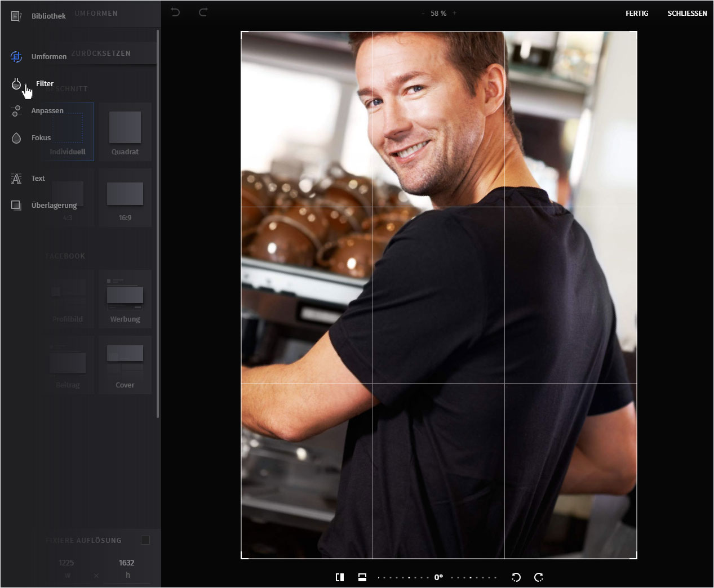Viewport: 714px width, 588px height.
Task: Redo the last edit
Action: [x=203, y=12]
